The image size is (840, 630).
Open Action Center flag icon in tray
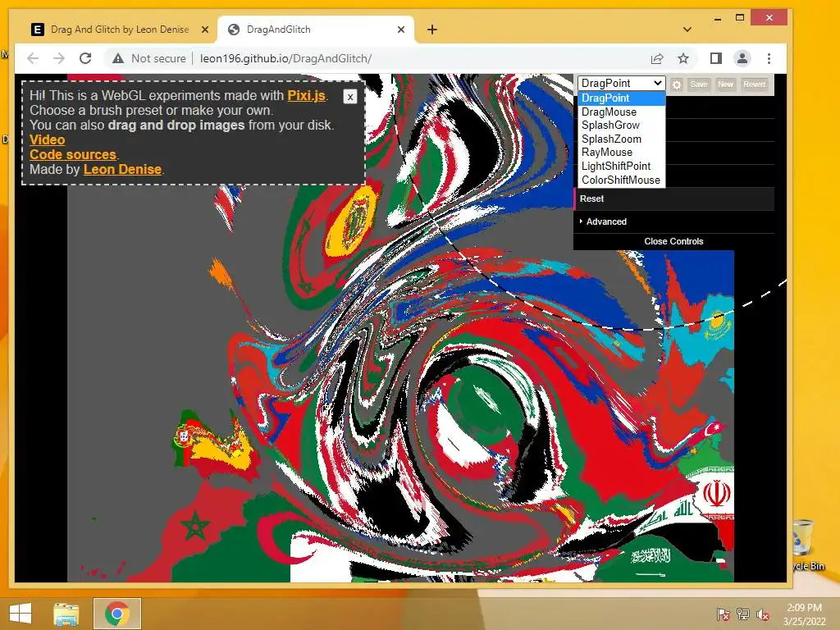click(x=724, y=614)
